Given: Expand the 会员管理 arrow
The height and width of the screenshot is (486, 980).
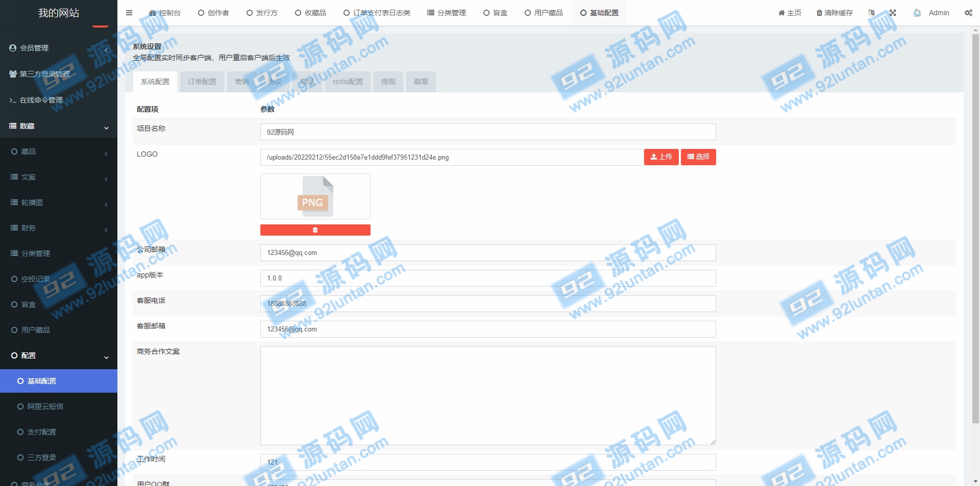Looking at the screenshot, I should click(x=106, y=50).
